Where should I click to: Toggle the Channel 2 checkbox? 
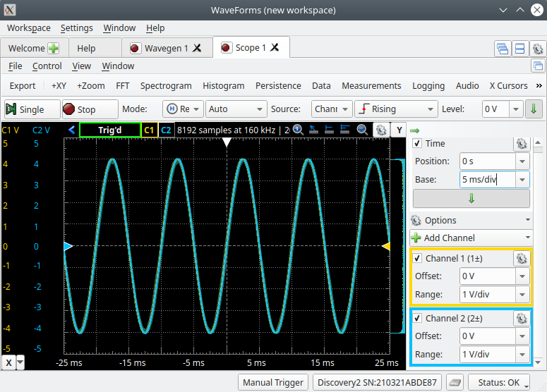pyautogui.click(x=417, y=319)
